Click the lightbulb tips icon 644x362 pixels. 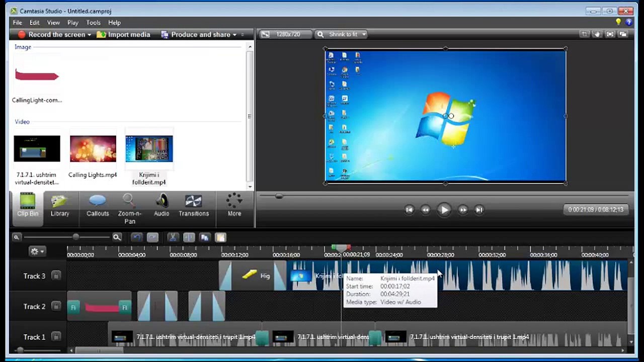(x=618, y=22)
